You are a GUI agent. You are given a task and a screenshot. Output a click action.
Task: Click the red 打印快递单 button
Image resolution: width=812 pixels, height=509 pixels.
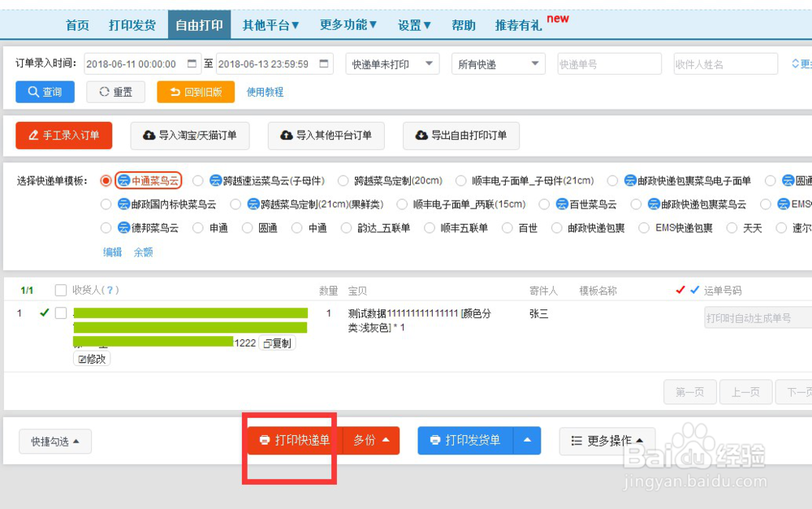296,441
